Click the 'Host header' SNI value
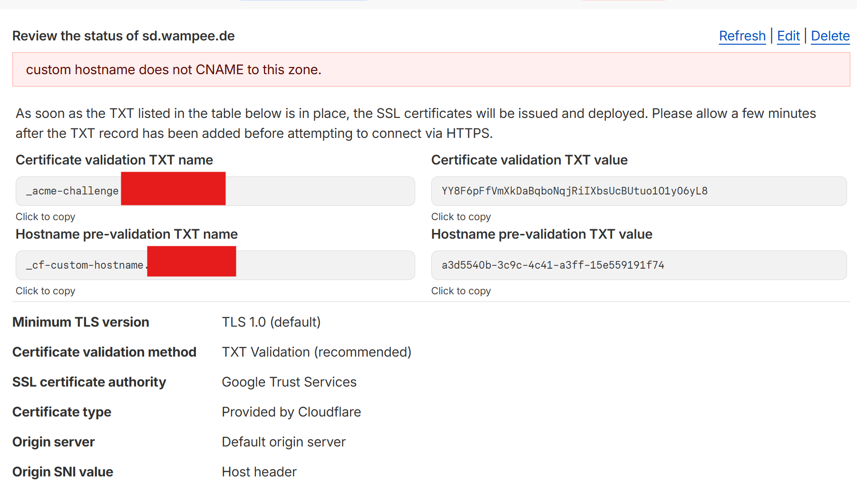Viewport: 857px width, 504px height. tap(259, 472)
